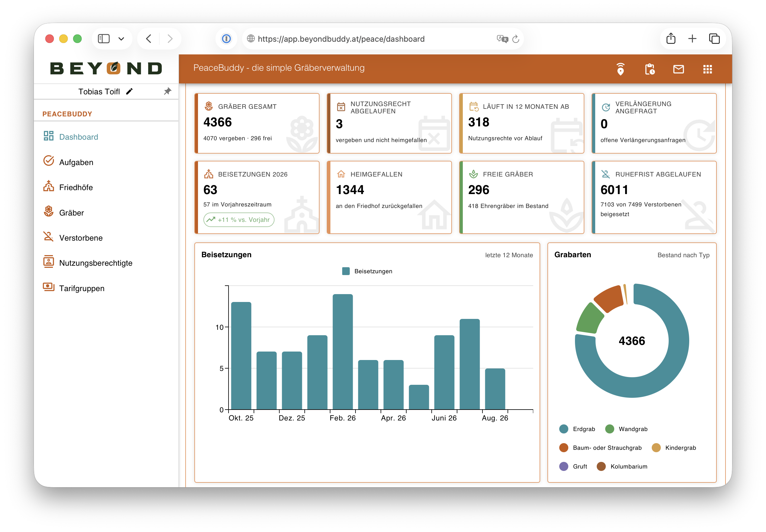766x532 pixels.
Task: Click the Safari share icon
Action: 671,39
